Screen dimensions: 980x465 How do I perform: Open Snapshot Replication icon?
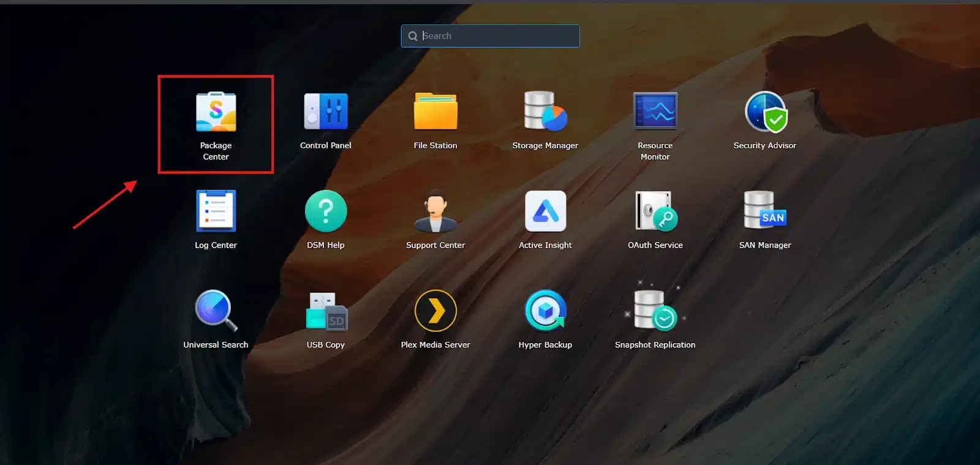pyautogui.click(x=655, y=311)
